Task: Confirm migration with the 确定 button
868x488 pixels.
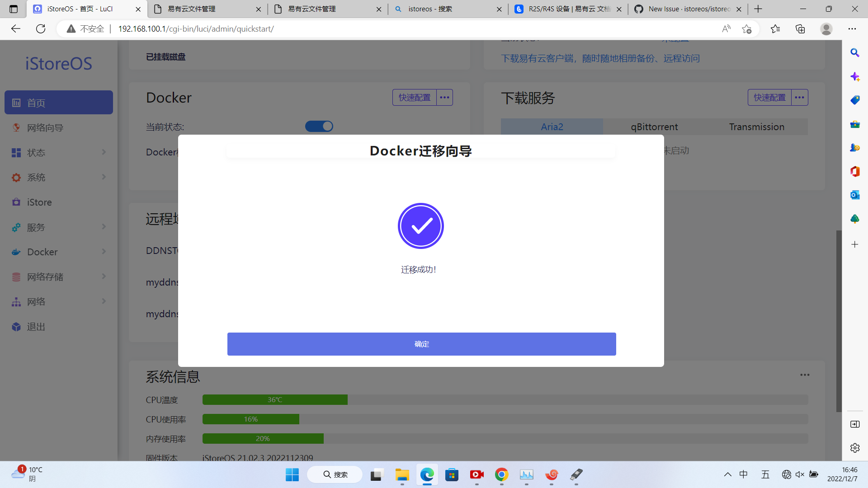Action: click(x=421, y=344)
